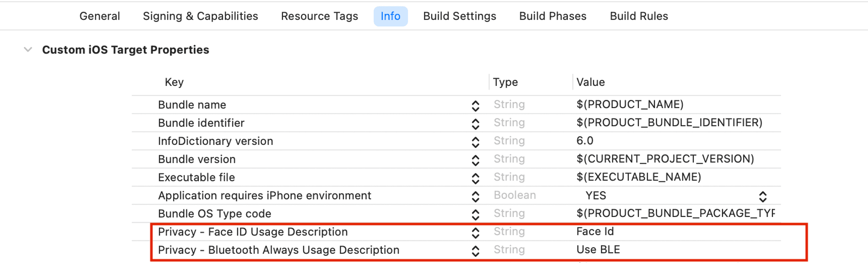Open type selector for Bluetooth Always Usage Description

476,250
